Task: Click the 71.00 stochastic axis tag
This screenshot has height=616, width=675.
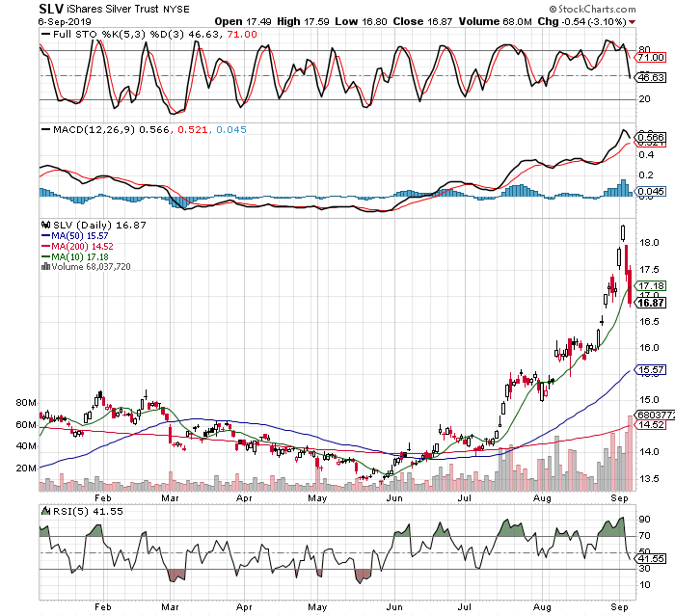Action: [x=651, y=57]
